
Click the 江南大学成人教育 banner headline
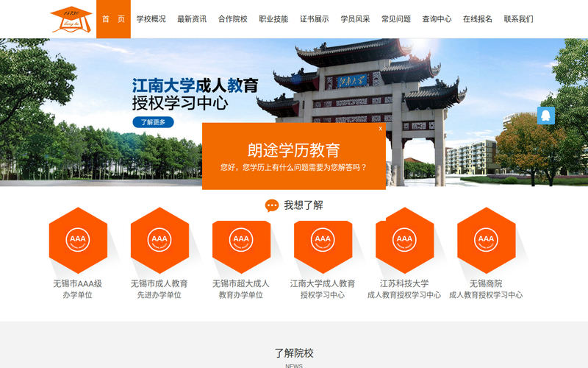coord(195,85)
